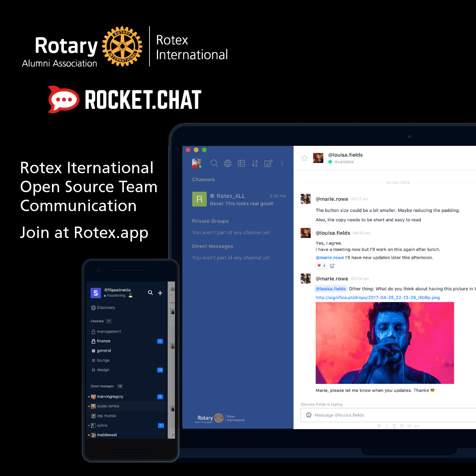Apply underline formatting in composer

coord(394,426)
